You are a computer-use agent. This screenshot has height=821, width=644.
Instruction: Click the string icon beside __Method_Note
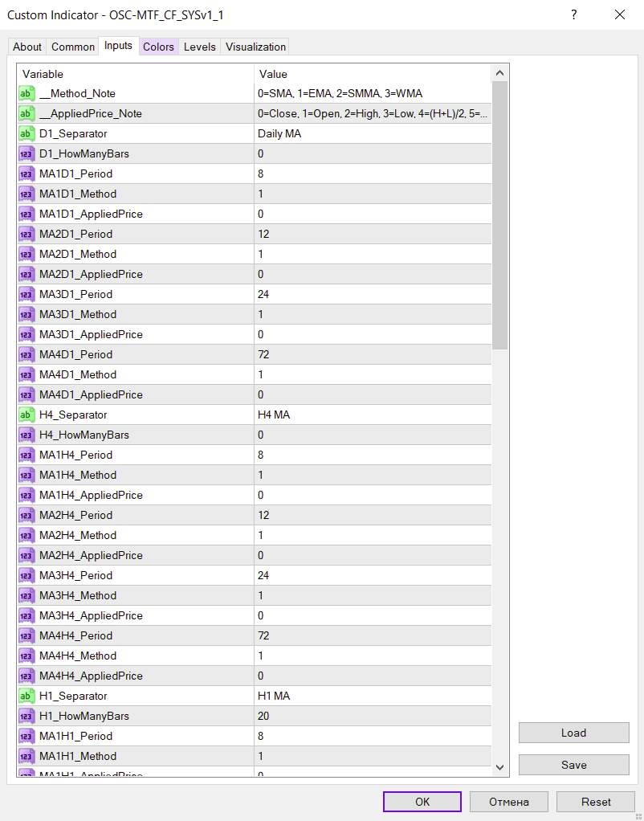[26, 93]
